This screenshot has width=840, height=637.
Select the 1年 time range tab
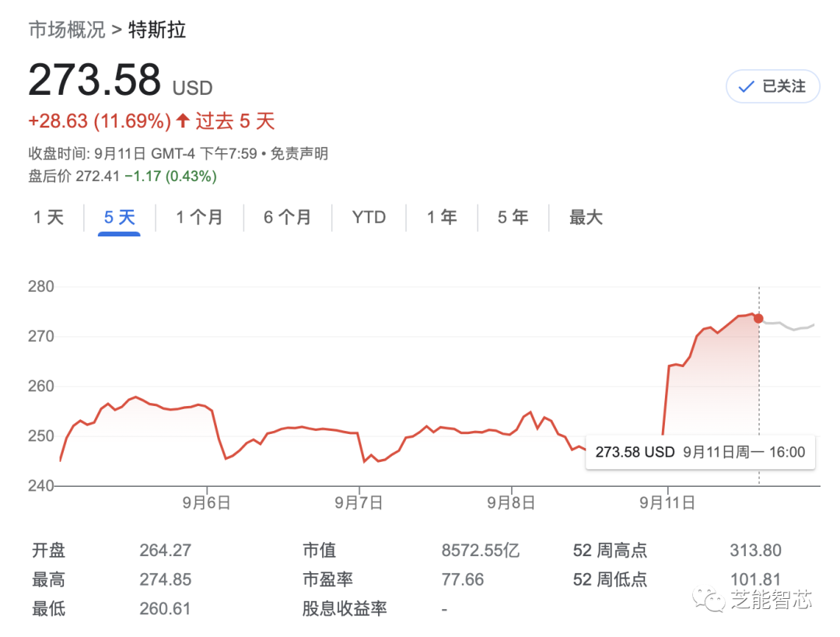click(442, 218)
